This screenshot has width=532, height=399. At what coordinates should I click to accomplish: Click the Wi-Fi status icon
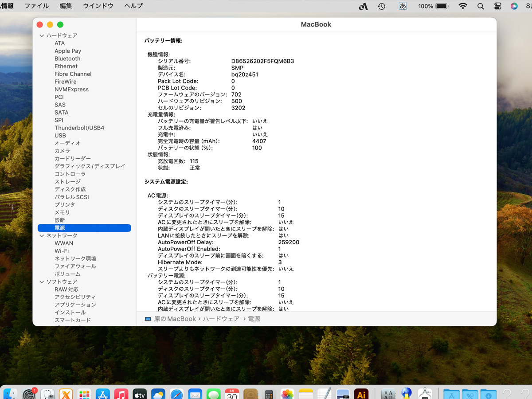463,6
